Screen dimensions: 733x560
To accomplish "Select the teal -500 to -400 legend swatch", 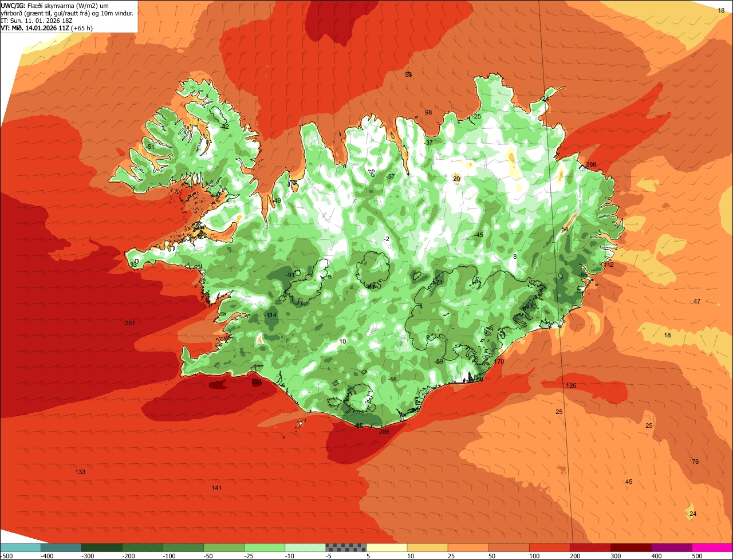I will click(20, 547).
